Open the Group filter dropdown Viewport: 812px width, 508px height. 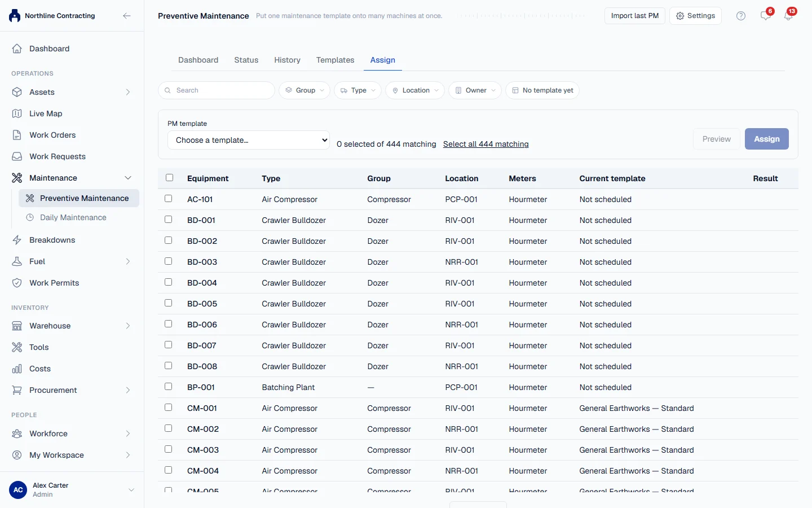304,90
